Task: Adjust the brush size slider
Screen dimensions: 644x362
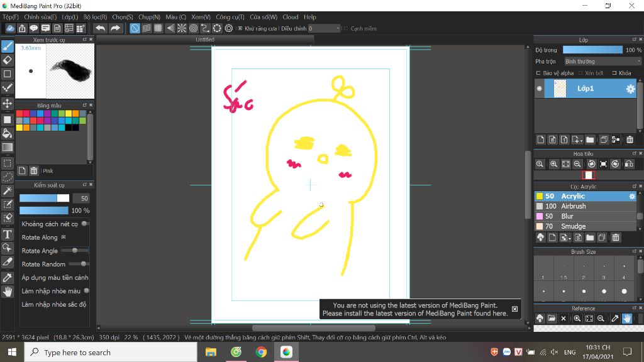Action: point(45,198)
